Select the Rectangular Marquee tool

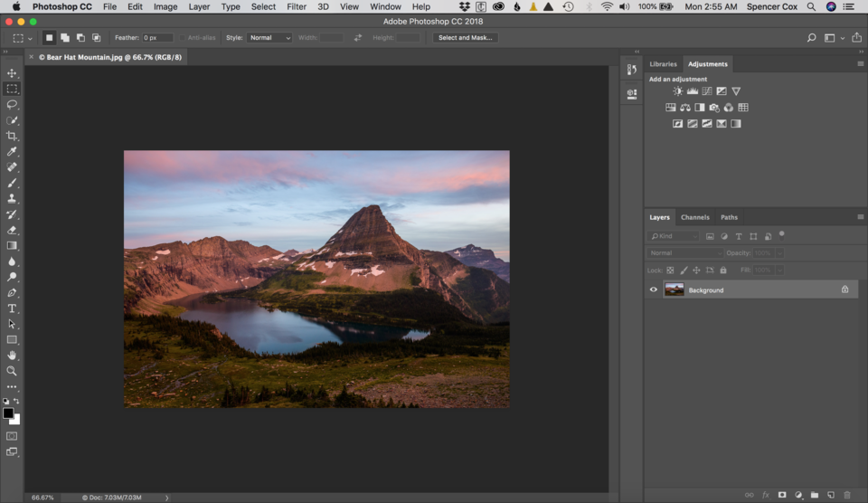tap(12, 89)
